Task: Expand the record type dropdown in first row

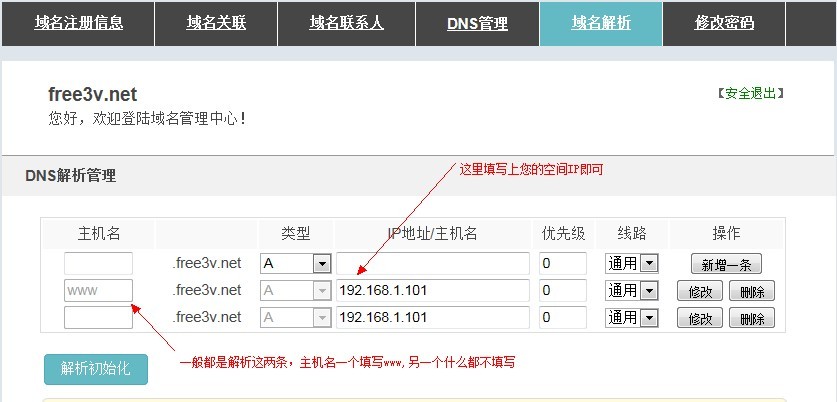Action: [321, 264]
